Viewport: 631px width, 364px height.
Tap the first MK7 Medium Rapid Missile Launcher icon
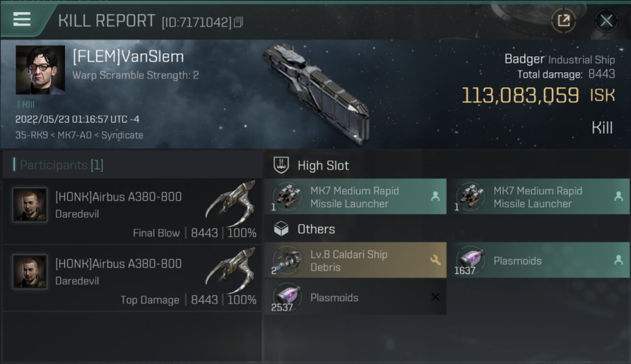click(287, 197)
